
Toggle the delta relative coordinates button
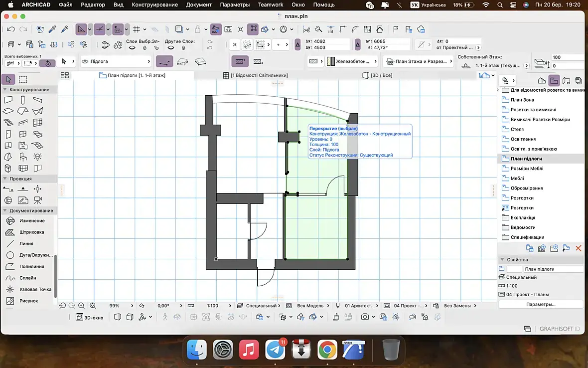point(297,45)
